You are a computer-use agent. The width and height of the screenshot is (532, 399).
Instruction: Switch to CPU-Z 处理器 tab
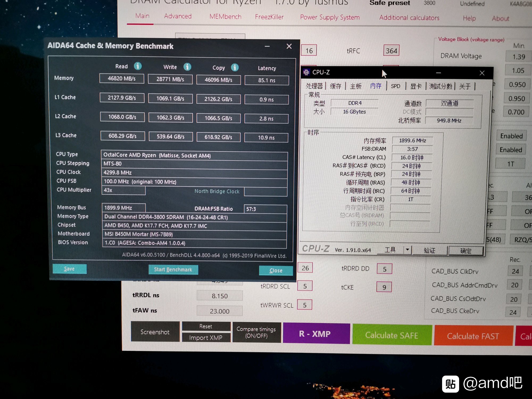click(314, 86)
